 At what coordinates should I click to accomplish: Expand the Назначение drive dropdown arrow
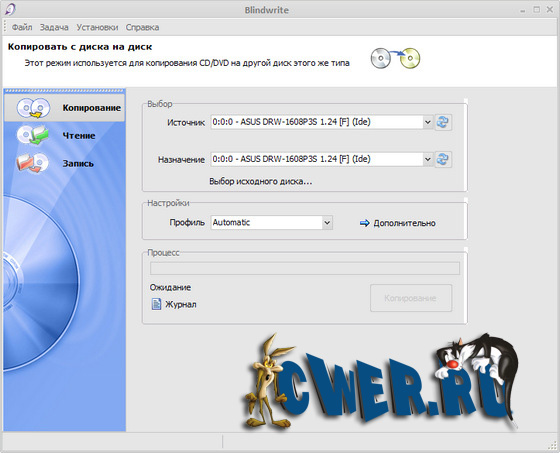(428, 159)
